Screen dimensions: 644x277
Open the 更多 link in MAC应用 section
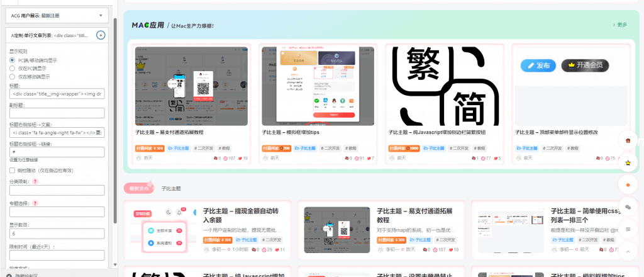coord(620,25)
